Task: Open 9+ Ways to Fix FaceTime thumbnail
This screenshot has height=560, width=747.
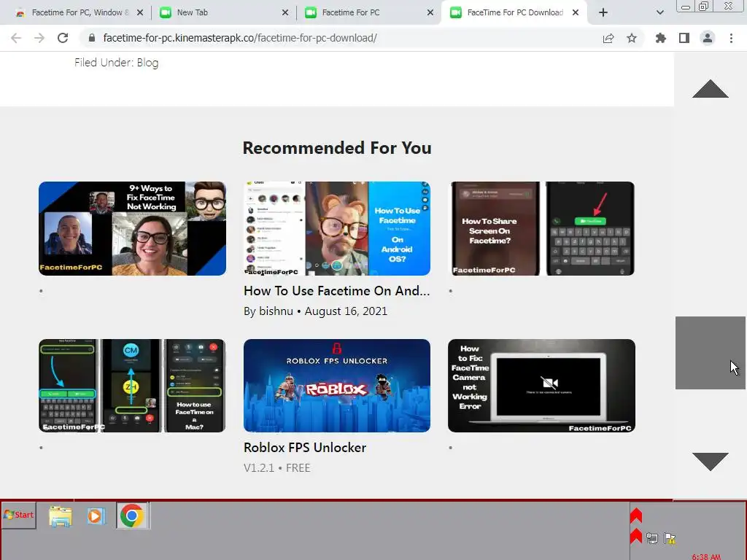Action: click(133, 228)
